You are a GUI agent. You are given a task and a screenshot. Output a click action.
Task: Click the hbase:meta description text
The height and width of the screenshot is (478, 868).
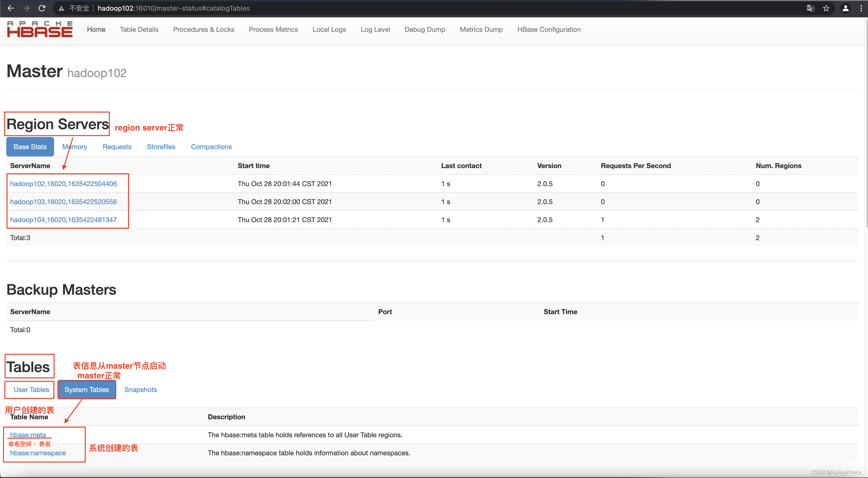[x=305, y=435]
